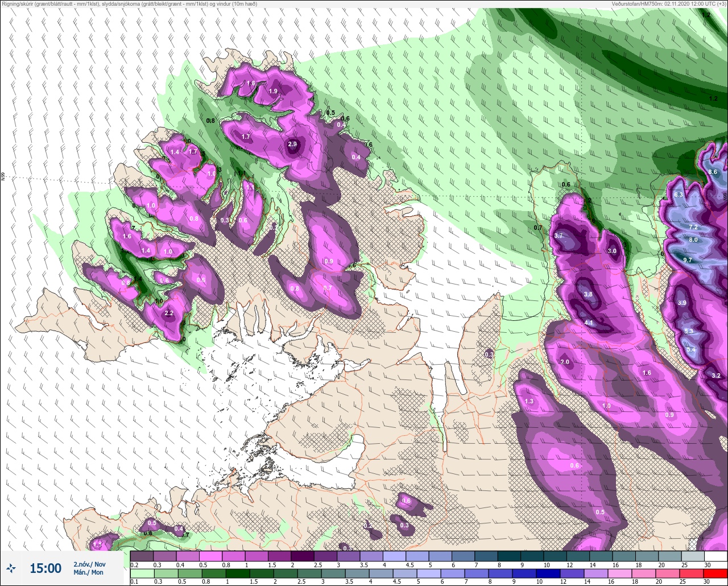Click the 'Mán./ Mon' weekday label
The width and height of the screenshot is (728, 586).
[x=89, y=572]
